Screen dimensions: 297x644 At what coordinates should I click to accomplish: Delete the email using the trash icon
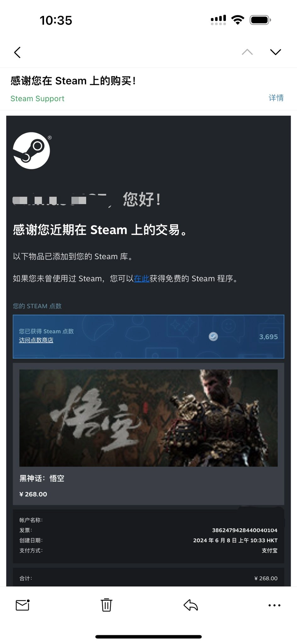pos(106,605)
